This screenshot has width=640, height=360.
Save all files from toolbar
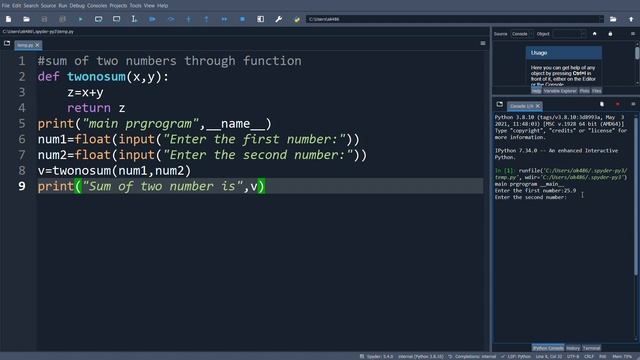coord(62,19)
